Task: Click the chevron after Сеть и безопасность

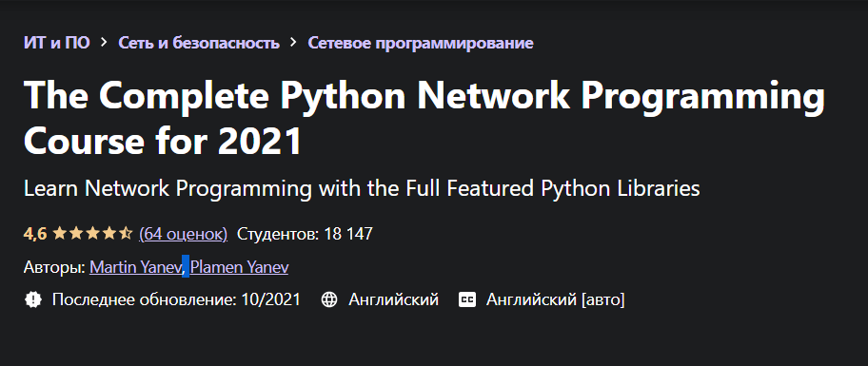Action: [293, 43]
